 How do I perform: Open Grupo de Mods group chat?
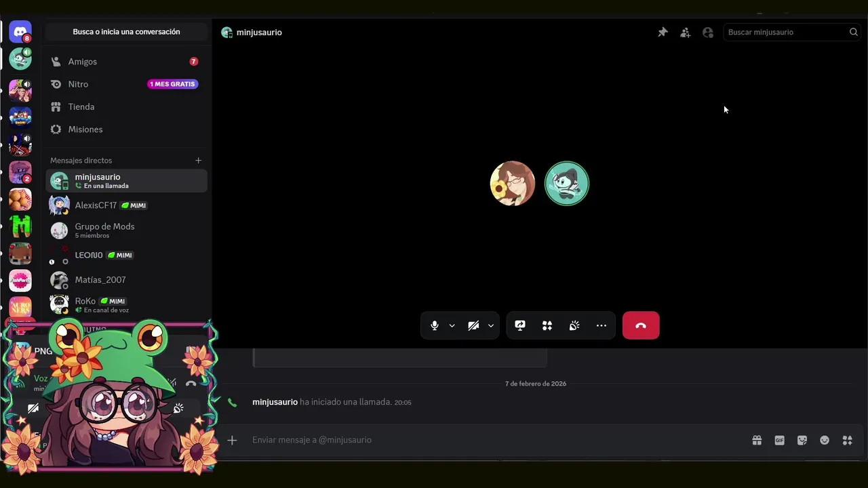(x=126, y=230)
